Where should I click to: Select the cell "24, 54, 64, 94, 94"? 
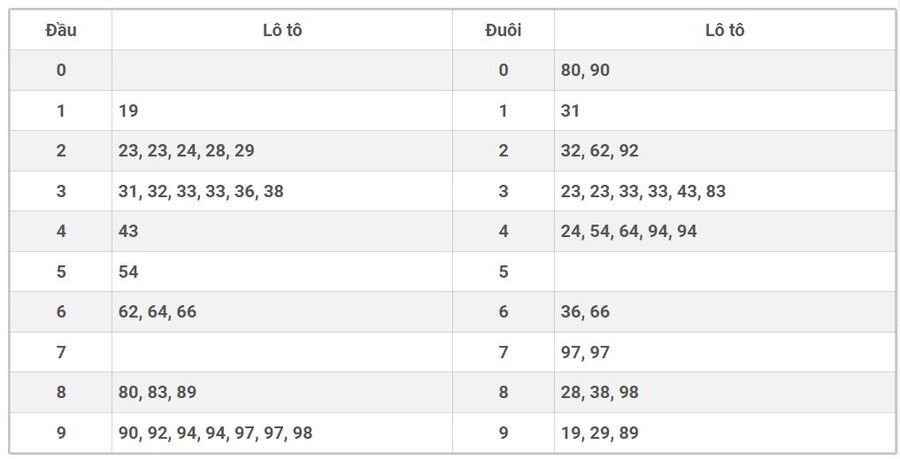coord(629,231)
